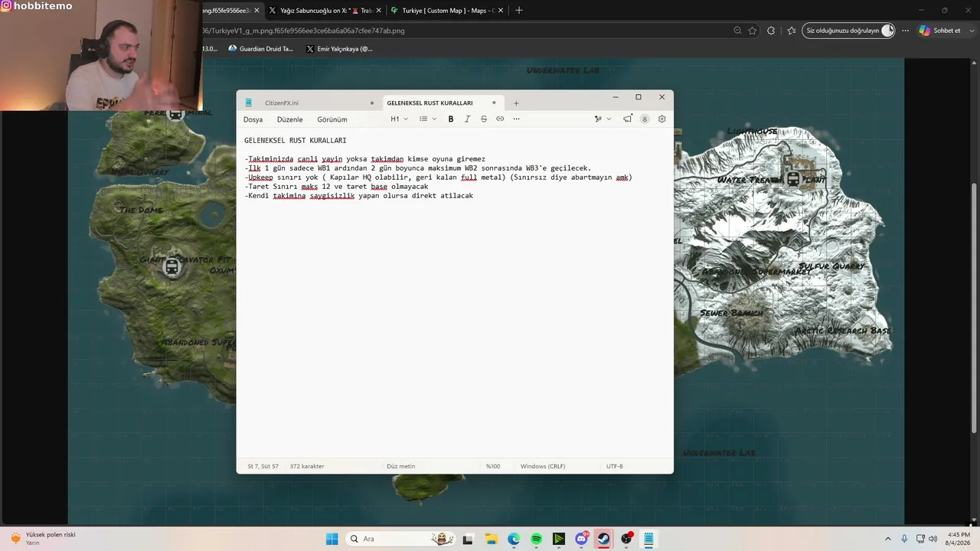Open File Explorer from the taskbar
This screenshot has height=551, width=980.
tap(491, 539)
